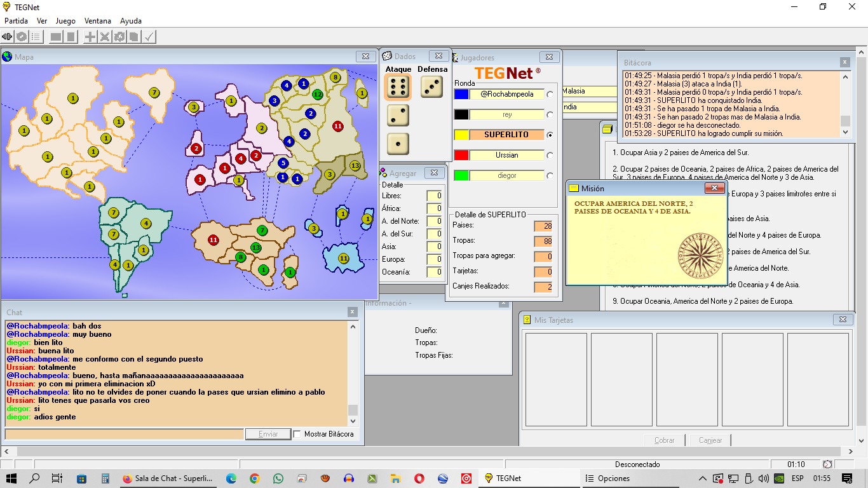Select the Urssian player radio button

point(550,155)
